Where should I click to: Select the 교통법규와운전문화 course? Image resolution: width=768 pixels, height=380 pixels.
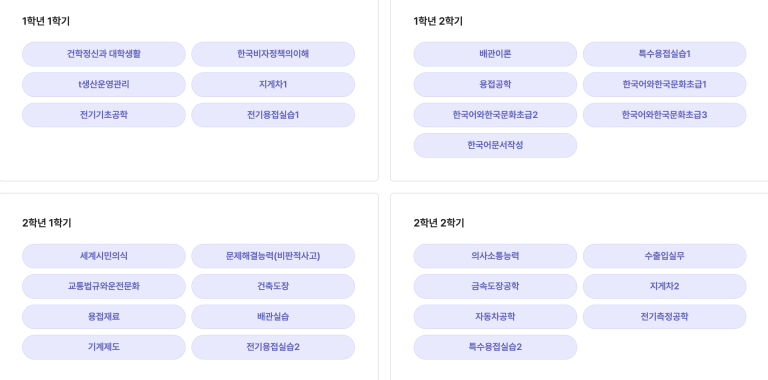(104, 286)
